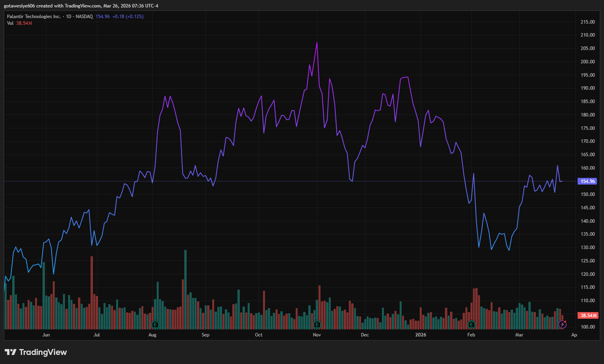Click the tallest green volume bar in August

tap(185, 289)
